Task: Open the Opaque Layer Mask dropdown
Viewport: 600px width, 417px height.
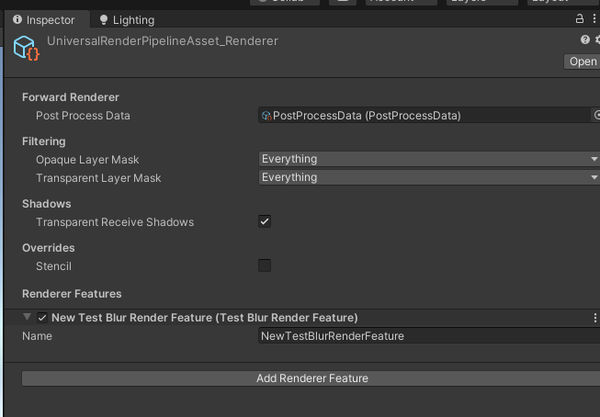Action: click(x=428, y=159)
